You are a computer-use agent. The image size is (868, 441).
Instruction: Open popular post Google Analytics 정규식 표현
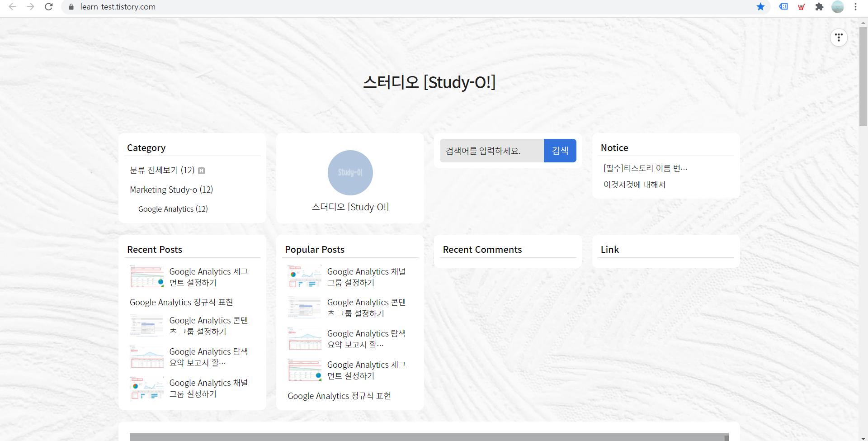(x=339, y=396)
